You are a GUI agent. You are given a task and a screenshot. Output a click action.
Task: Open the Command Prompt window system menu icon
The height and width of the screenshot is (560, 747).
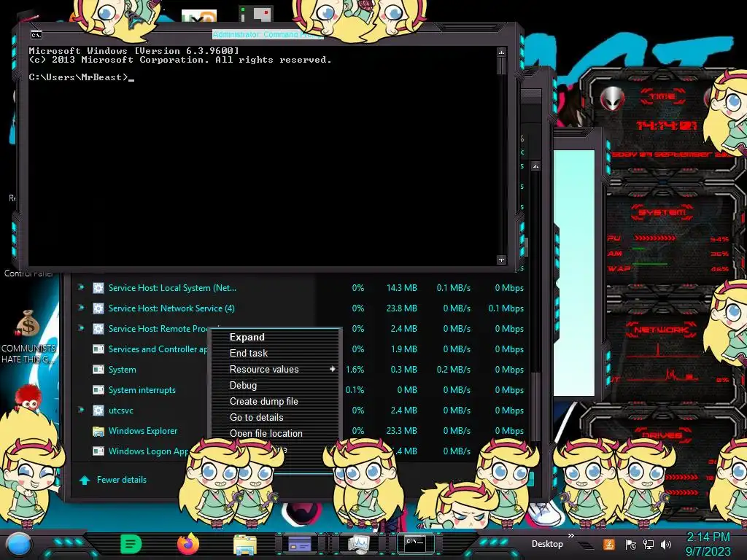(36, 35)
